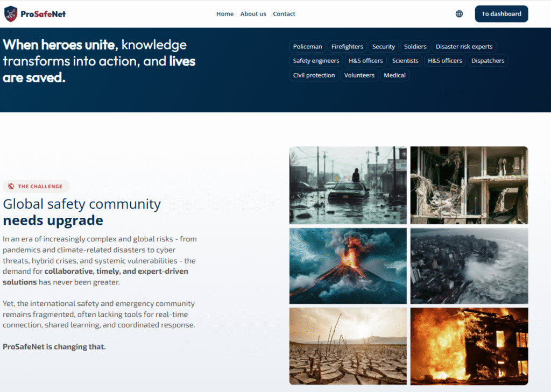Pick the Scientists tag
The width and height of the screenshot is (551, 392).
point(405,61)
